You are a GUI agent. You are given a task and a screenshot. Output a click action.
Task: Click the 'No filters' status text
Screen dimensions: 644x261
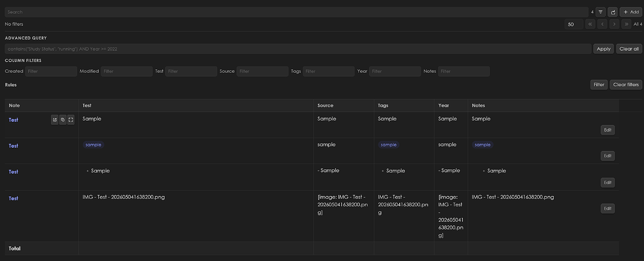point(14,24)
